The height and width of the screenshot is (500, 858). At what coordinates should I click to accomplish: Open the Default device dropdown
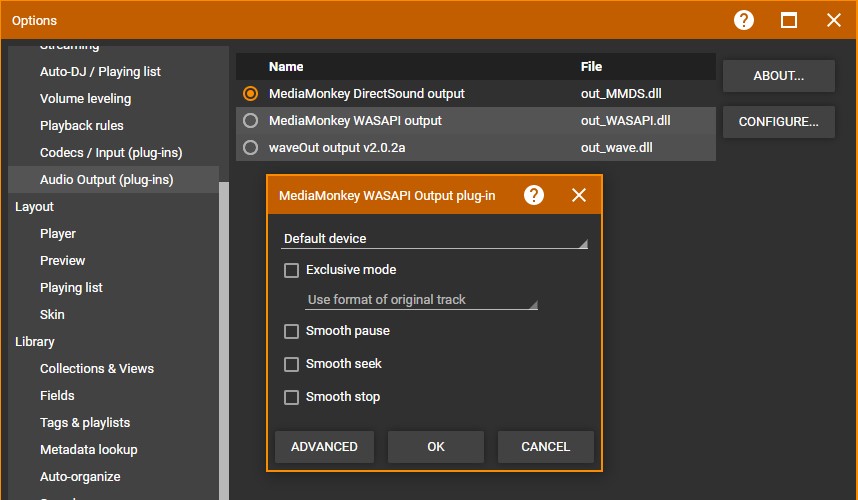435,239
